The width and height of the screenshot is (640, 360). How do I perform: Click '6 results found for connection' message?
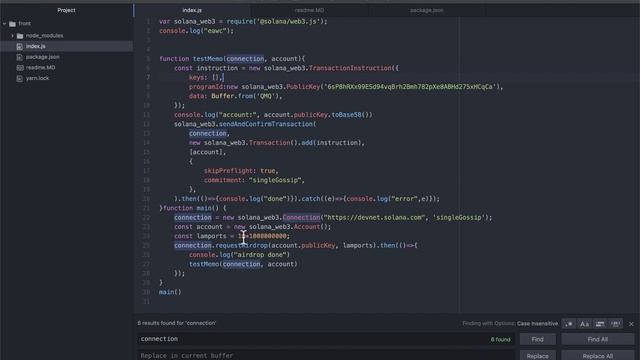[x=177, y=323]
